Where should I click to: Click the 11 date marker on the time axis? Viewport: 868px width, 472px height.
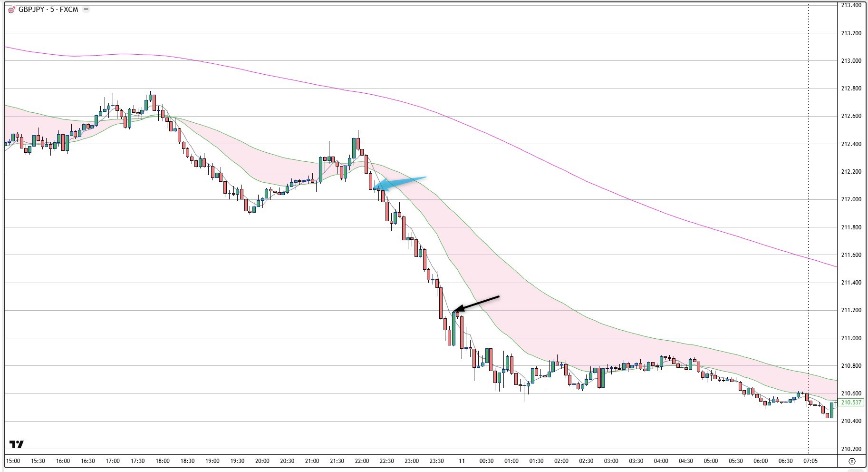click(x=462, y=461)
